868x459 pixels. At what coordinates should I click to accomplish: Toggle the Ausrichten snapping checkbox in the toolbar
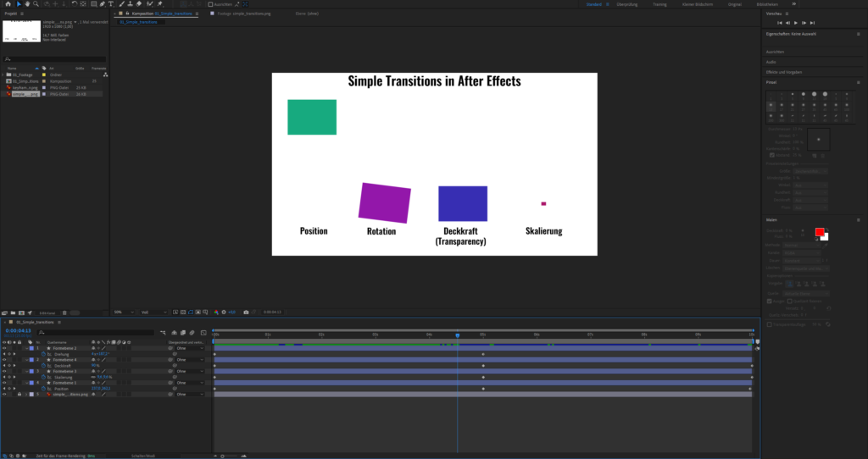point(210,4)
